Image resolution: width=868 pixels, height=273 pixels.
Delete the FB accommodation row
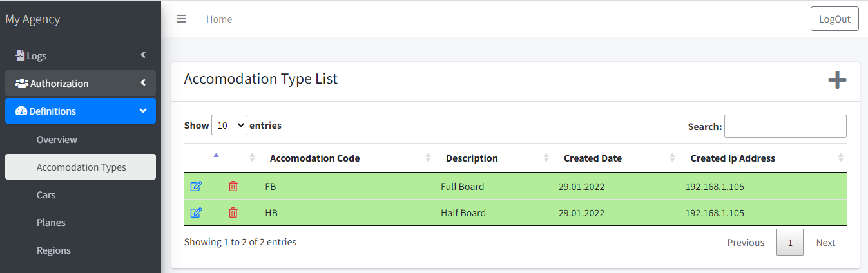point(233,187)
